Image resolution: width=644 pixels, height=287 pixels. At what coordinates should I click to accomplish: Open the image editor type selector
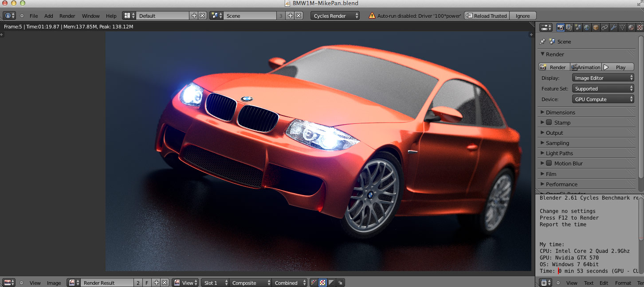[9, 283]
